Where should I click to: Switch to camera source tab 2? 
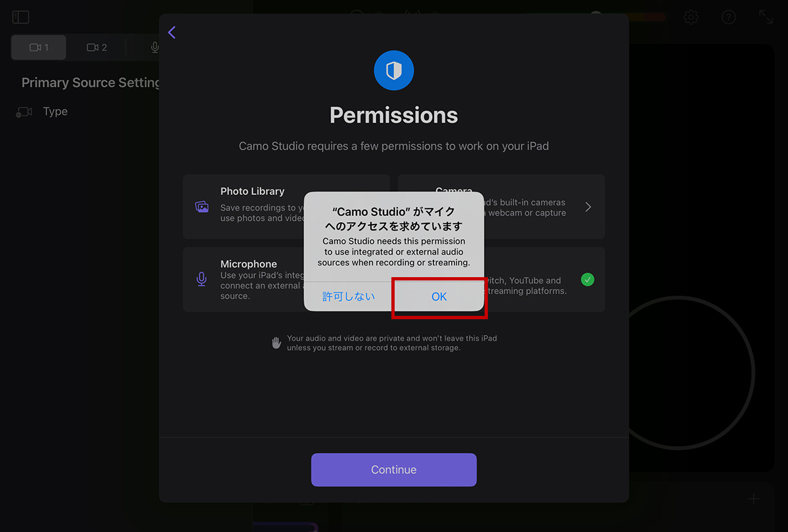[97, 47]
